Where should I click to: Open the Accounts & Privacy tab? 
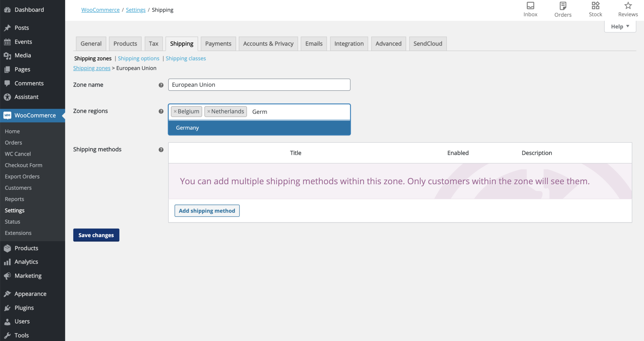coord(268,43)
